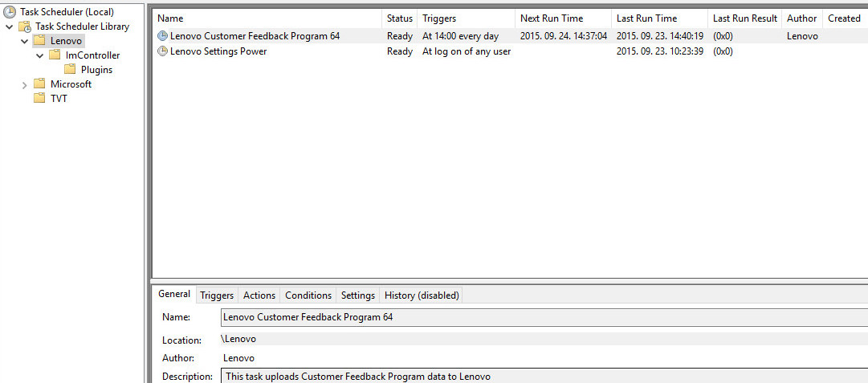
Task: Click the Lenovo author cell in task list
Action: click(802, 36)
